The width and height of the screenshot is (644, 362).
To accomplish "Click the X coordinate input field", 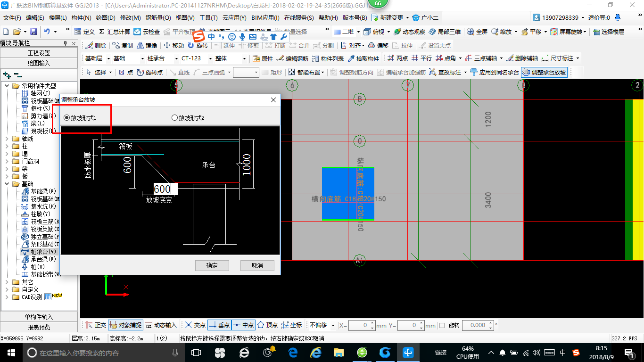I will (x=362, y=325).
